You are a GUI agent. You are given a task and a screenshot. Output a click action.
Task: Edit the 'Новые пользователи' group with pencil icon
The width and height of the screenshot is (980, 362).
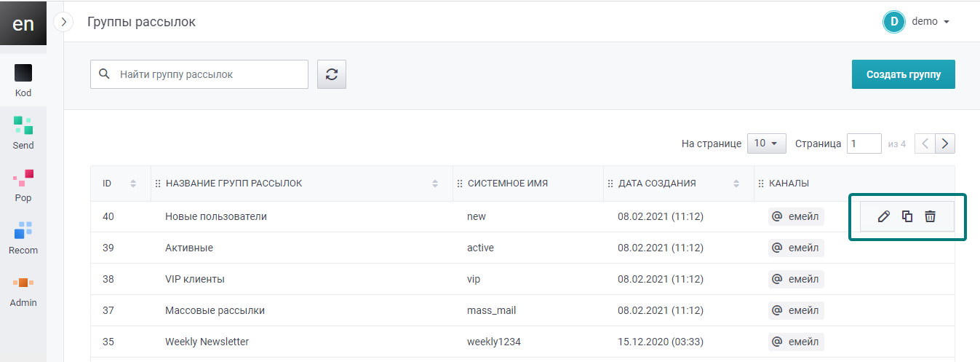884,216
